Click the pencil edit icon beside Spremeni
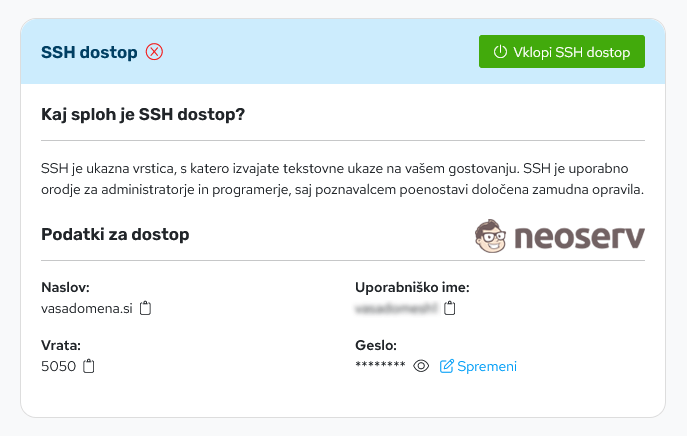Screen dimensions: 687x436 pyautogui.click(x=447, y=366)
